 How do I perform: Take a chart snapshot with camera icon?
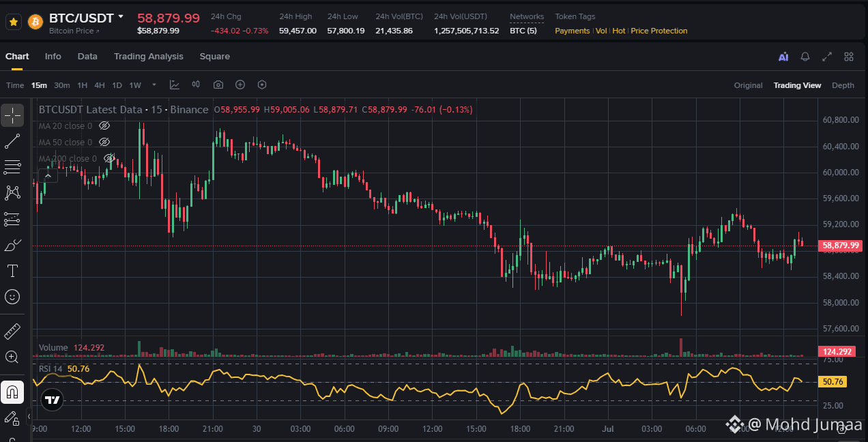tap(218, 85)
